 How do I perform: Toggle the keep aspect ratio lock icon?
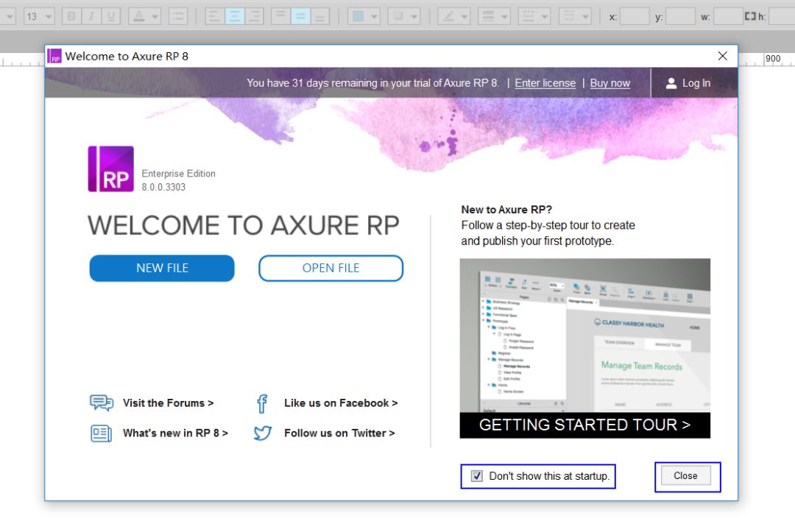tap(750, 16)
